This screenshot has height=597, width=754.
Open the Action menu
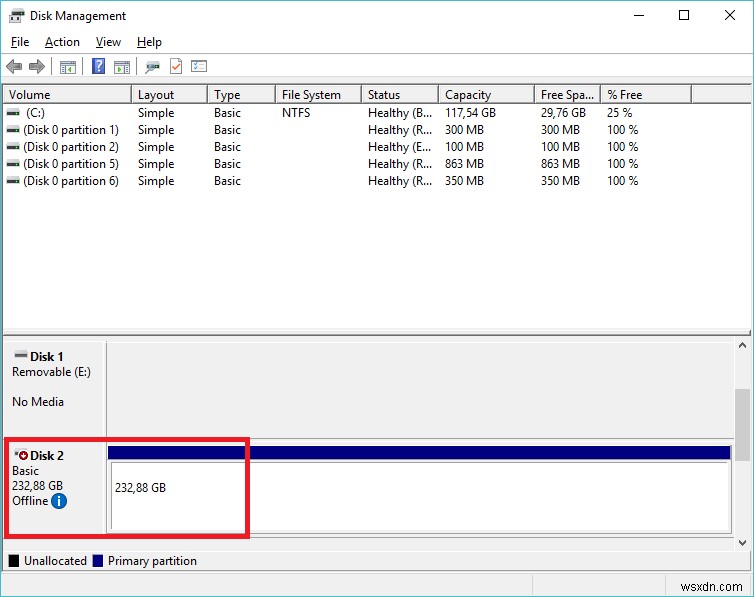62,42
